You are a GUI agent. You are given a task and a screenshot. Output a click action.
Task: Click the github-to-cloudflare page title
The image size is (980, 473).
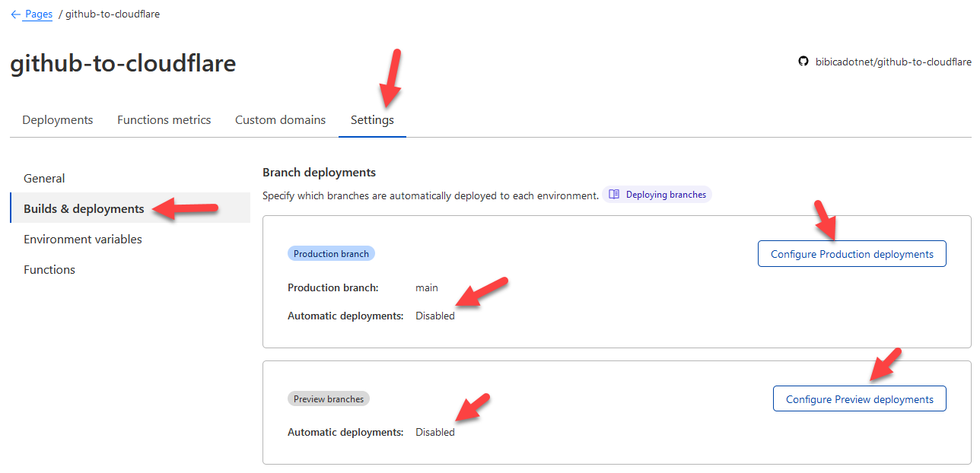pos(123,63)
